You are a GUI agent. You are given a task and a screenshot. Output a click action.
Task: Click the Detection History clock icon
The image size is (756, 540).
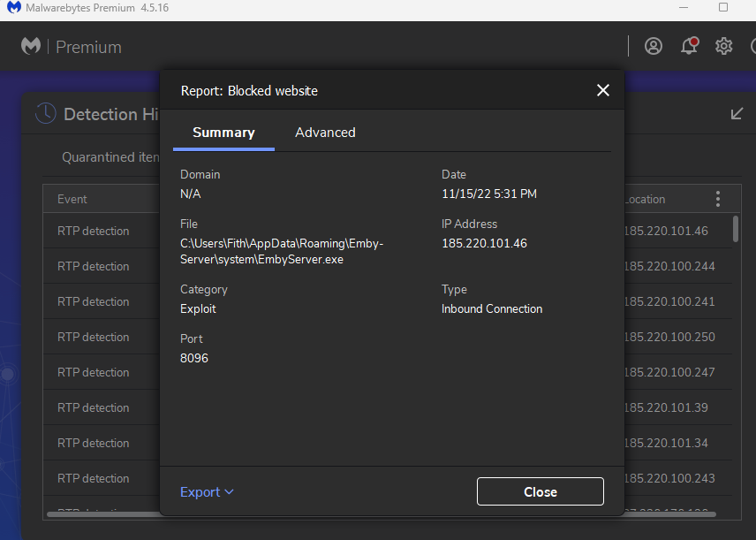click(x=46, y=114)
